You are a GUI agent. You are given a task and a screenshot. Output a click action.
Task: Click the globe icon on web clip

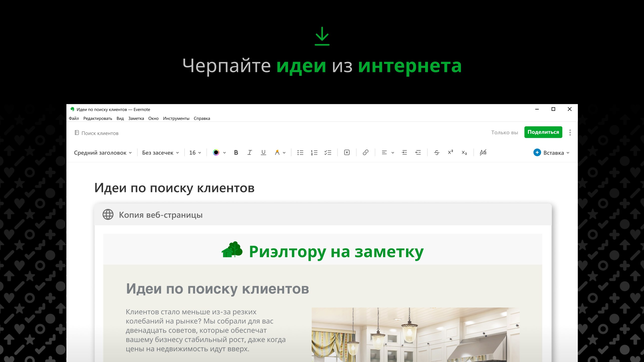pos(108,214)
